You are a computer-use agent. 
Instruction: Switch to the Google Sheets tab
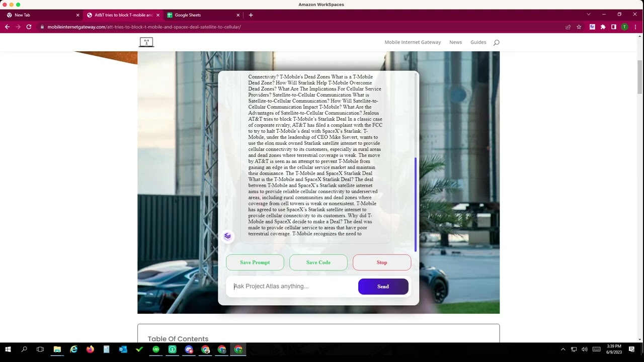click(202, 15)
